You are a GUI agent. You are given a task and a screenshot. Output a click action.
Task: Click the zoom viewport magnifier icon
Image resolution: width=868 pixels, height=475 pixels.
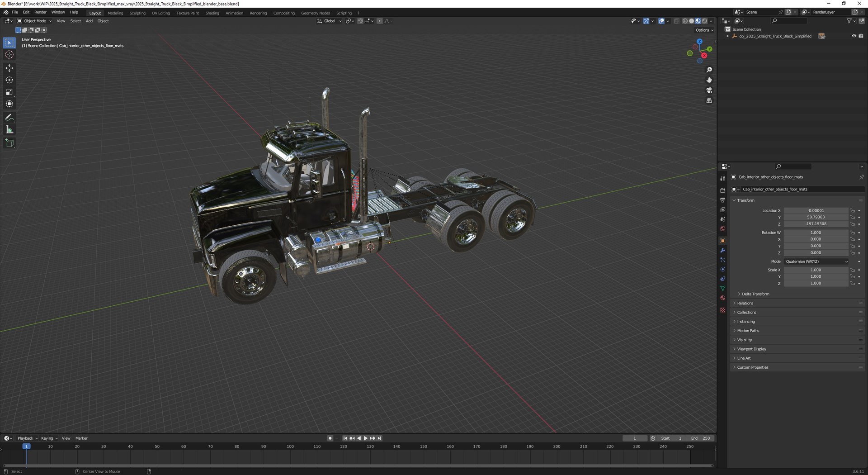[x=709, y=70]
